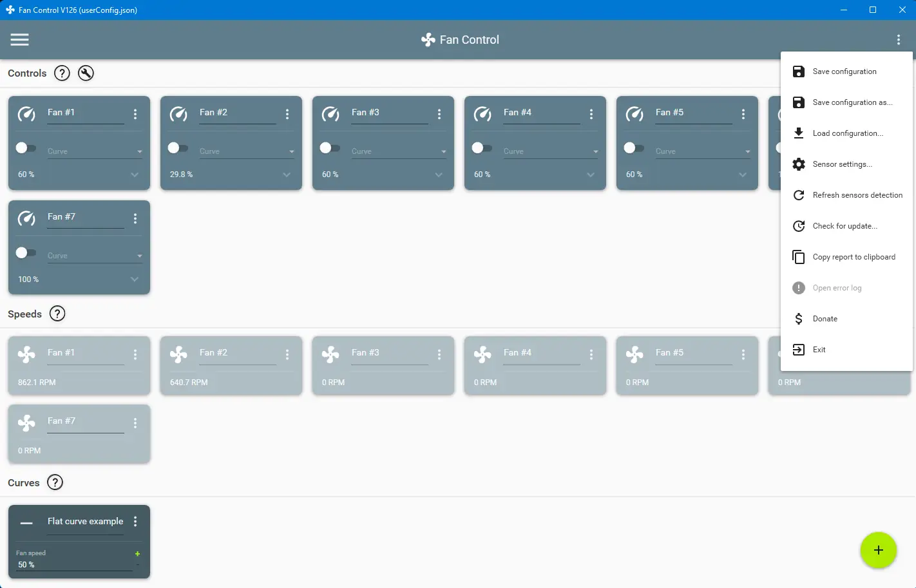Viewport: 916px width, 588px height.
Task: Click the fan icon on Fan #7 speed card
Action: point(26,422)
